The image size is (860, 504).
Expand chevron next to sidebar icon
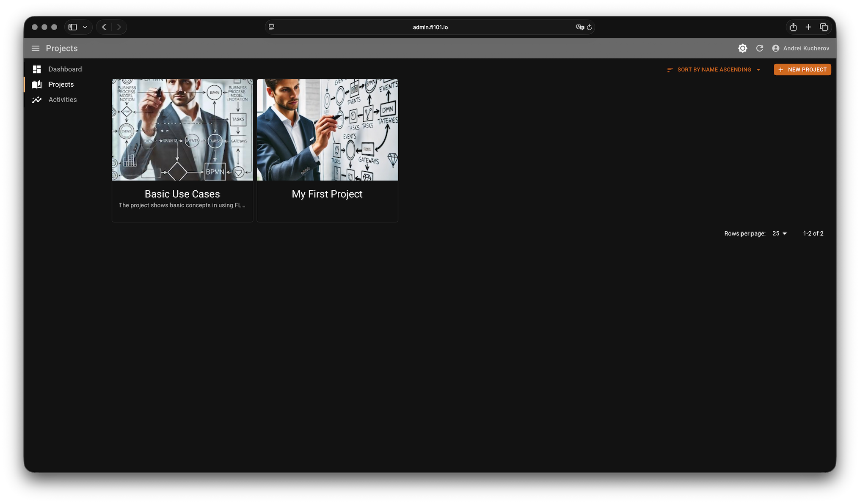85,27
